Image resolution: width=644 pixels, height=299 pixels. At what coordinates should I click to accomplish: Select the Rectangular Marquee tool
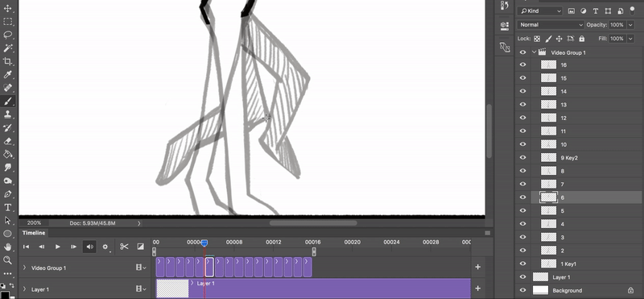tap(7, 22)
